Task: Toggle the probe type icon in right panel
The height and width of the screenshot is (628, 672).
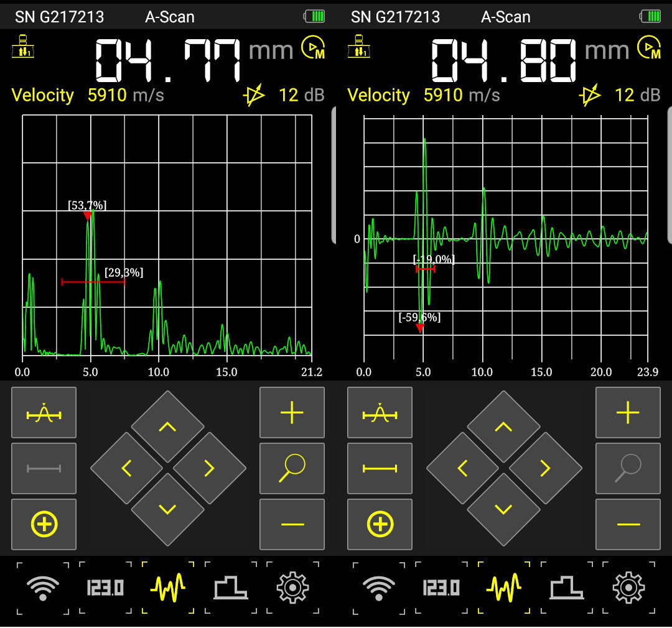Action: coord(360,47)
